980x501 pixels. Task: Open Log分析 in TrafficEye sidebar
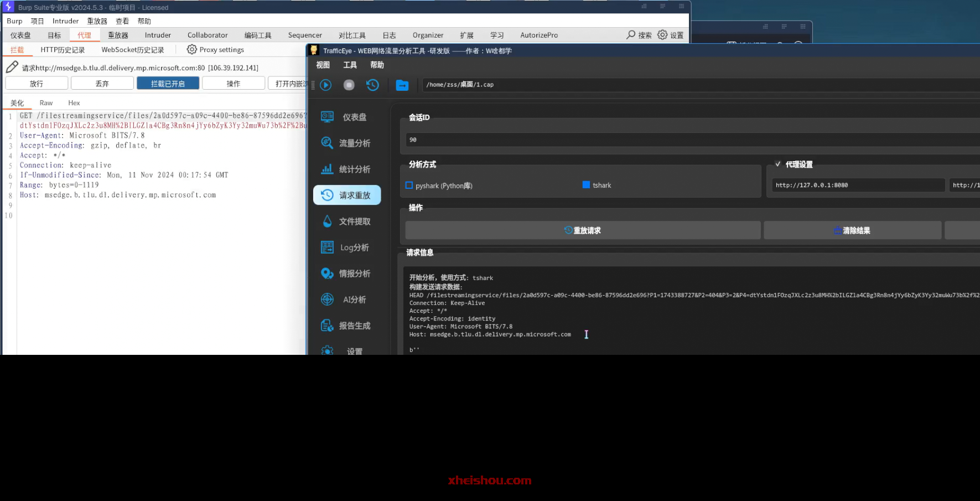pos(347,247)
